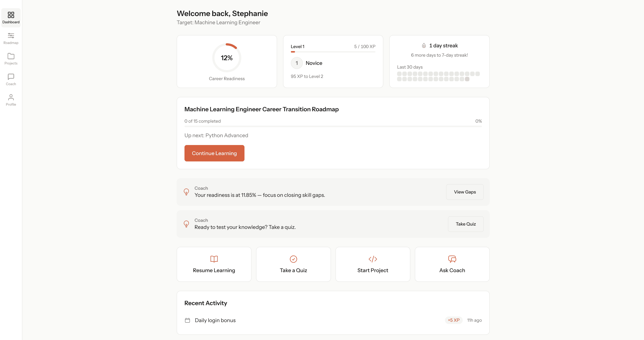Click the Level 1 XP progress bar
This screenshot has height=340, width=644.
point(333,52)
